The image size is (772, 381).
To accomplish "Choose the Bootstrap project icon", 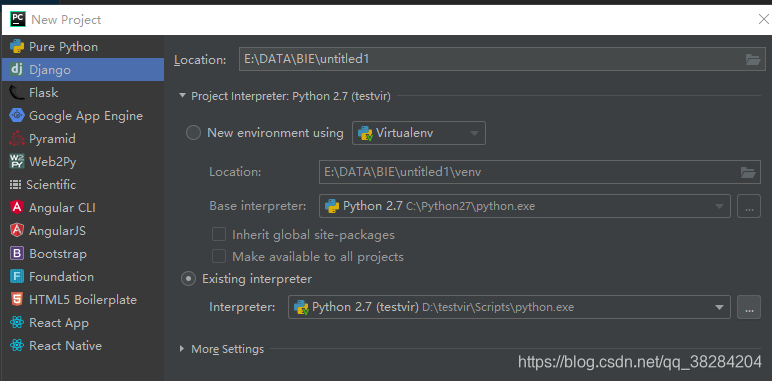I will (x=17, y=254).
